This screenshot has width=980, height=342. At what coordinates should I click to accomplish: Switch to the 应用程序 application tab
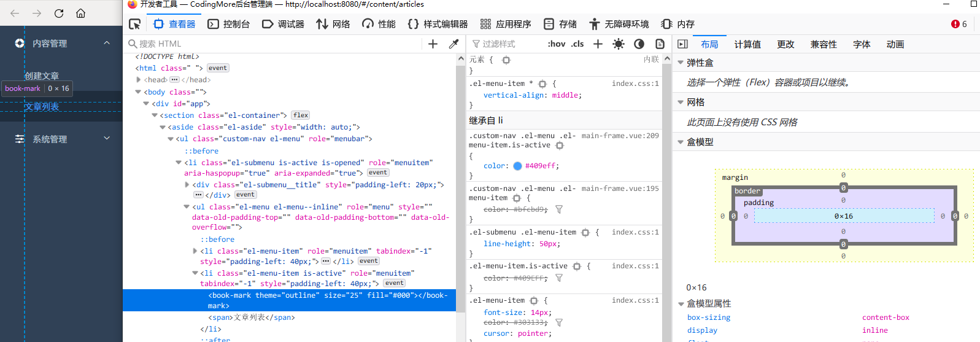tap(506, 24)
